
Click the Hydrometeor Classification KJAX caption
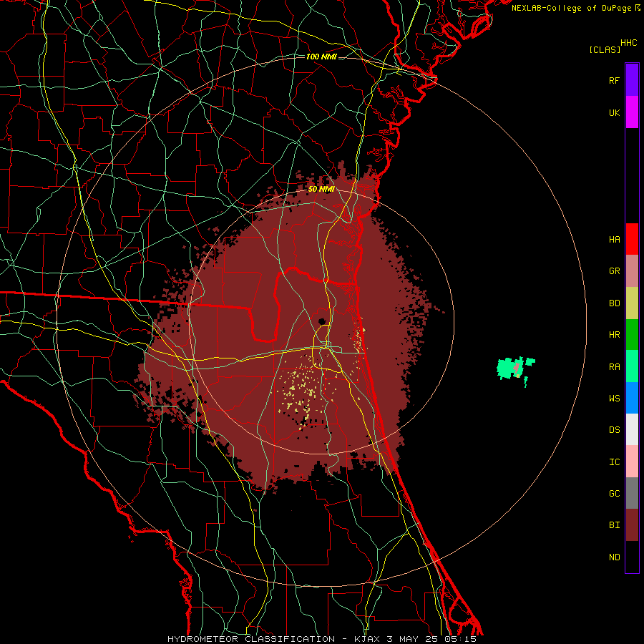(x=321, y=639)
